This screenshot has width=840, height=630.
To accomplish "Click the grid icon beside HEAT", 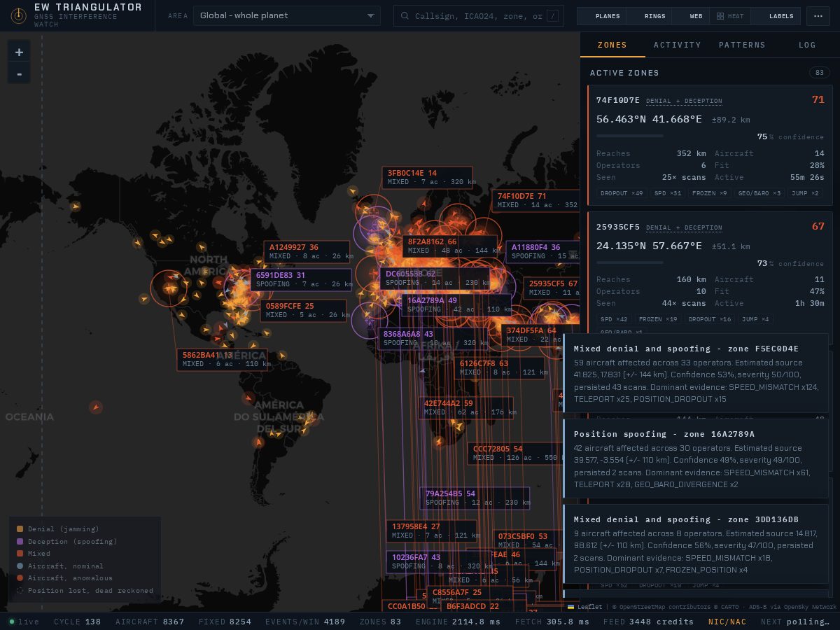I will click(719, 16).
